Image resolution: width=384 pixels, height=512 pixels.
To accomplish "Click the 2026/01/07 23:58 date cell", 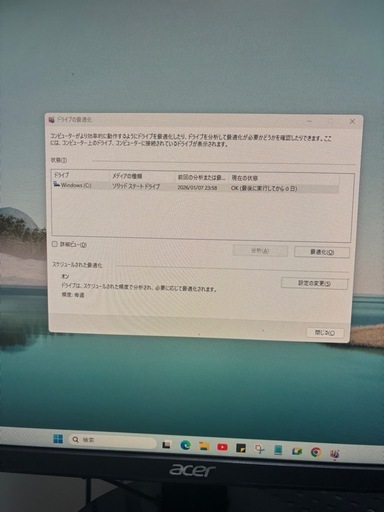I will 197,188.
